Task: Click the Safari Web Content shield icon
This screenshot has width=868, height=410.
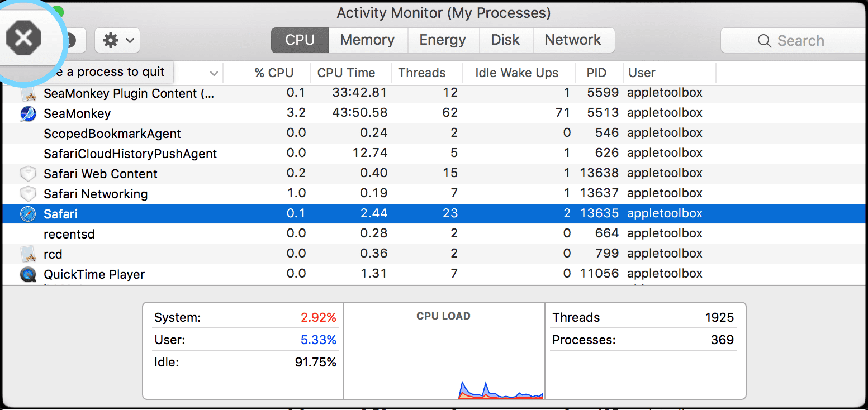Action: [x=28, y=174]
